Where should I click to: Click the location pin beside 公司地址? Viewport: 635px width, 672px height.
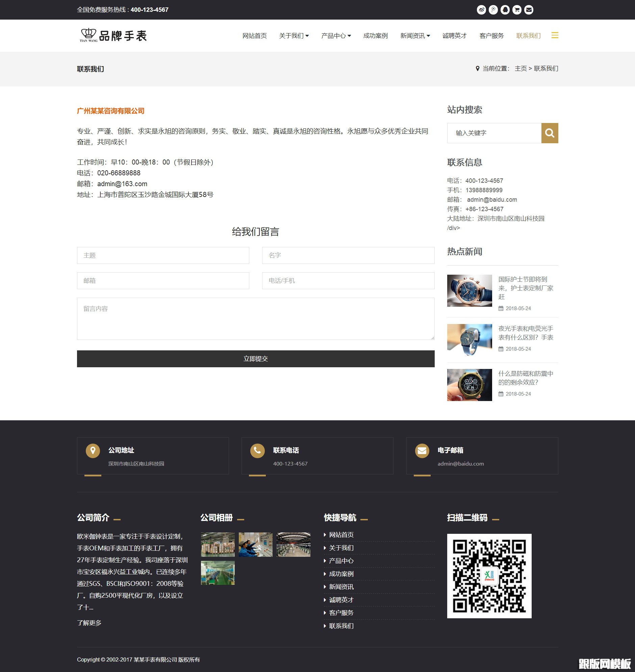pyautogui.click(x=93, y=451)
